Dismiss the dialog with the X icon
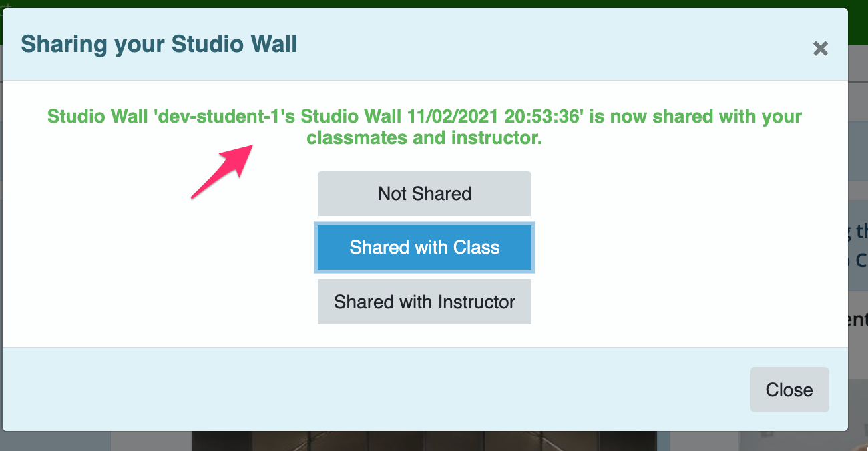The width and height of the screenshot is (868, 451). pos(820,49)
